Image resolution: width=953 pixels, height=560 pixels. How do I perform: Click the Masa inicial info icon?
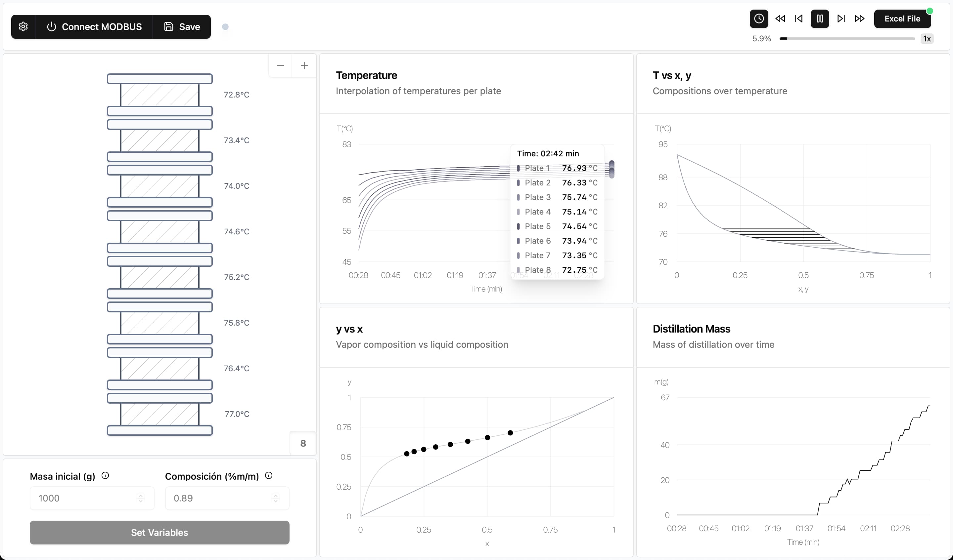pyautogui.click(x=105, y=475)
